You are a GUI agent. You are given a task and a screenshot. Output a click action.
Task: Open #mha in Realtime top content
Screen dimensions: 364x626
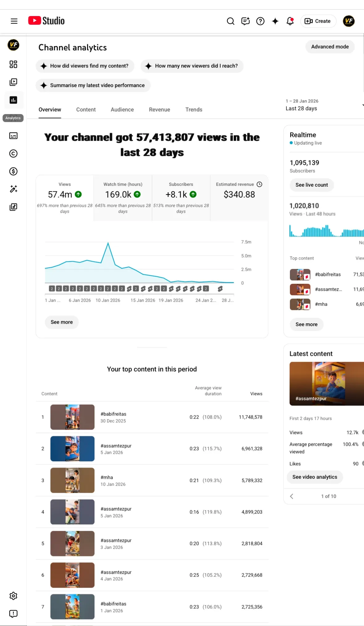(x=327, y=304)
